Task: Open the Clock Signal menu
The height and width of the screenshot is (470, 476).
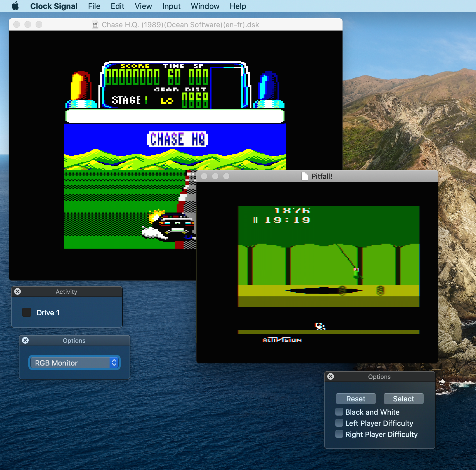Action: tap(54, 6)
